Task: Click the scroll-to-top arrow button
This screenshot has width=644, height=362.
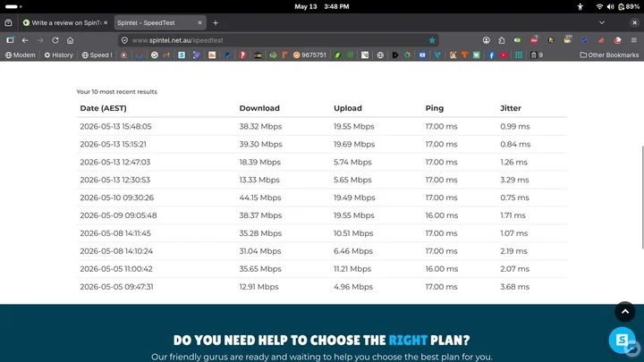Action: (624, 312)
